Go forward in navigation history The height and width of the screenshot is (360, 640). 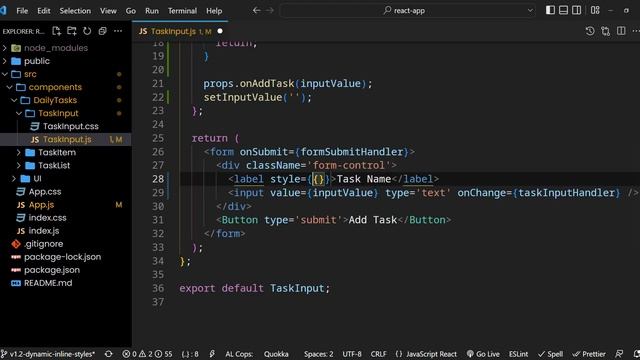[x=270, y=11]
